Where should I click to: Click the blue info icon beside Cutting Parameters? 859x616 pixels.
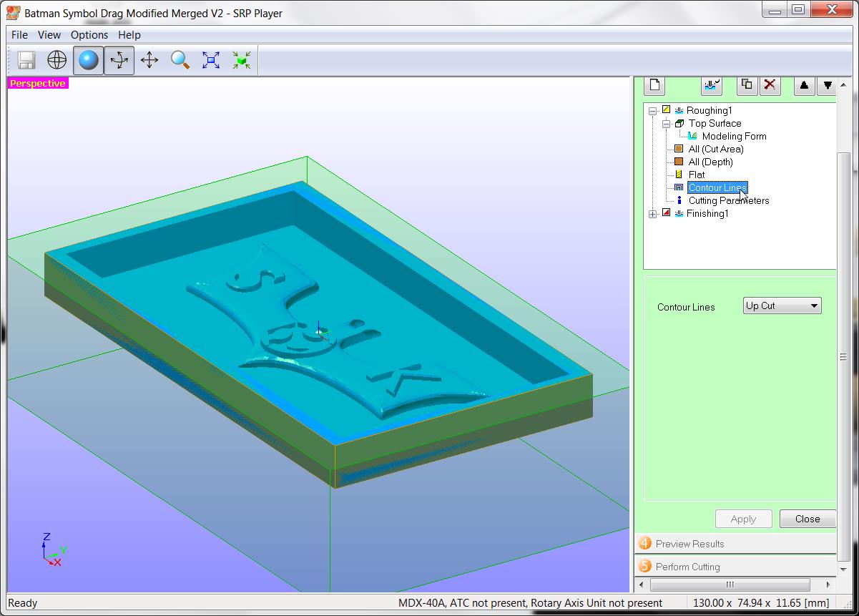point(679,200)
